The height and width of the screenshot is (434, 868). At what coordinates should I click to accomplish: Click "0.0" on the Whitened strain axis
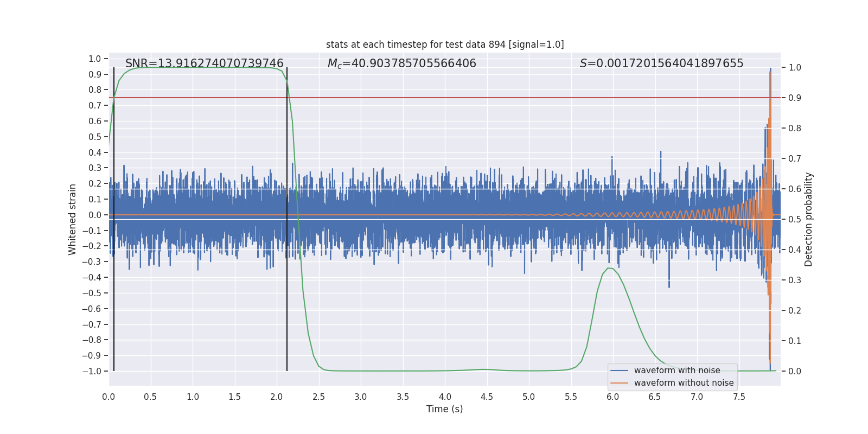coord(95,215)
